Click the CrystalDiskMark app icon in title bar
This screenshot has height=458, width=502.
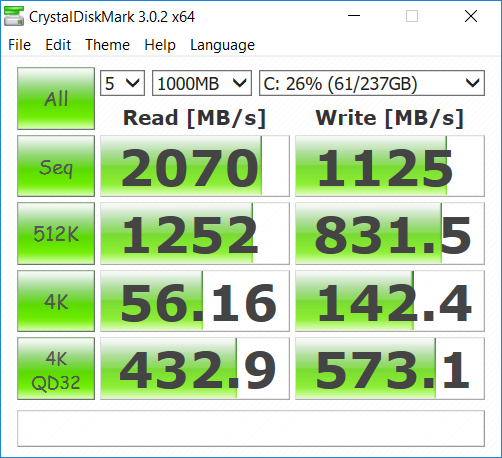[x=14, y=16]
